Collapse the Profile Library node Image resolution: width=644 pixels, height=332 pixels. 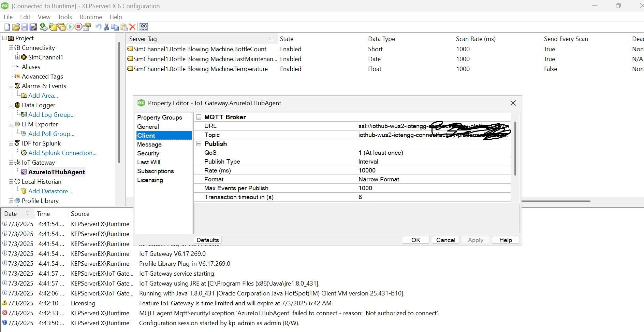[11, 201]
